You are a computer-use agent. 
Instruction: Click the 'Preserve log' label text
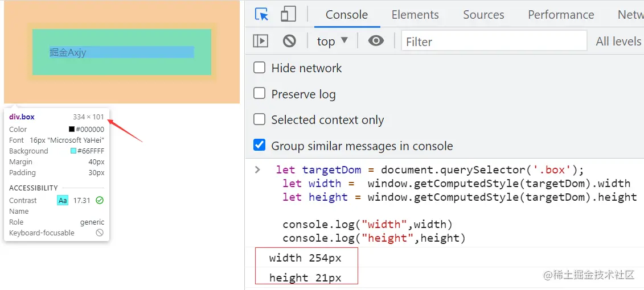303,94
